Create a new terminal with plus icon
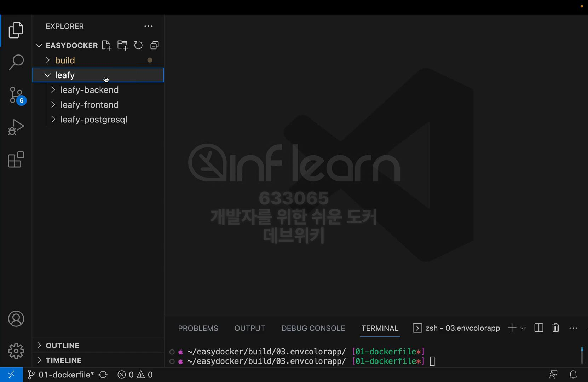The image size is (588, 382). click(x=512, y=328)
